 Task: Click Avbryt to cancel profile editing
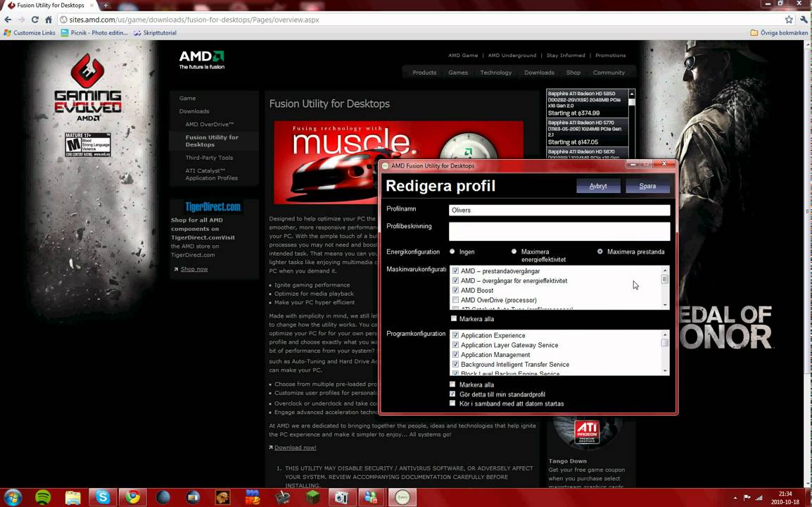click(598, 186)
